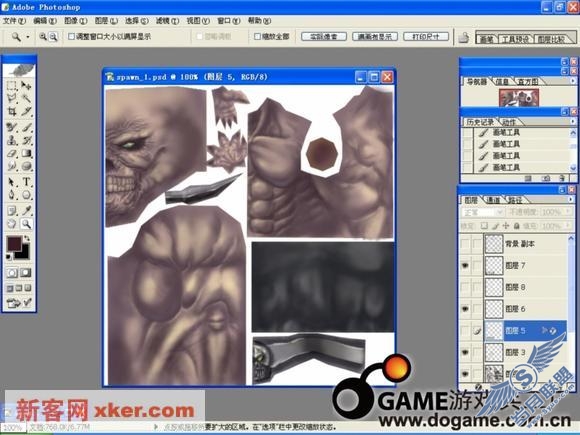This screenshot has height=435, width=580.
Task: Open the History panel flyout menu arrow
Action: tap(572, 121)
